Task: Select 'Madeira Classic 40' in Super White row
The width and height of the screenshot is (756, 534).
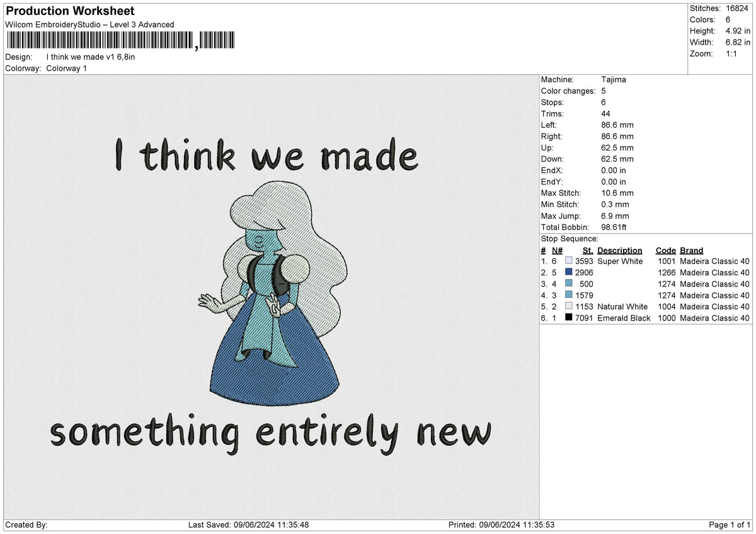Action: (715, 261)
